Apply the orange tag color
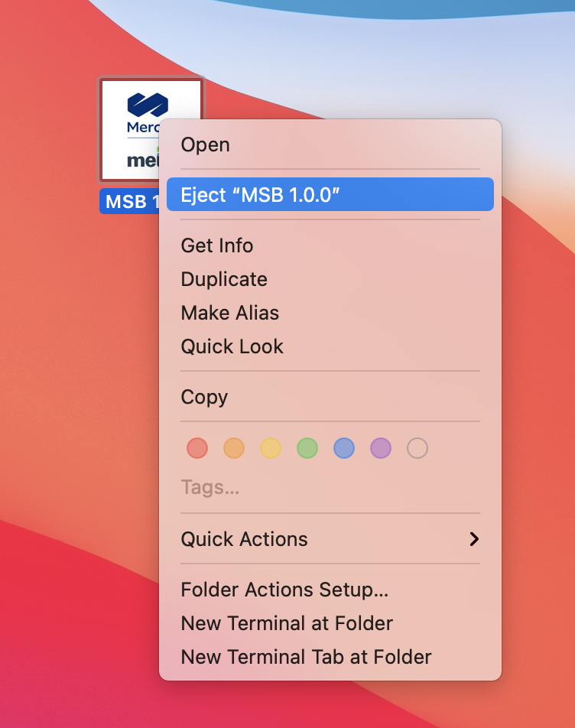Image resolution: width=575 pixels, height=728 pixels. (234, 448)
